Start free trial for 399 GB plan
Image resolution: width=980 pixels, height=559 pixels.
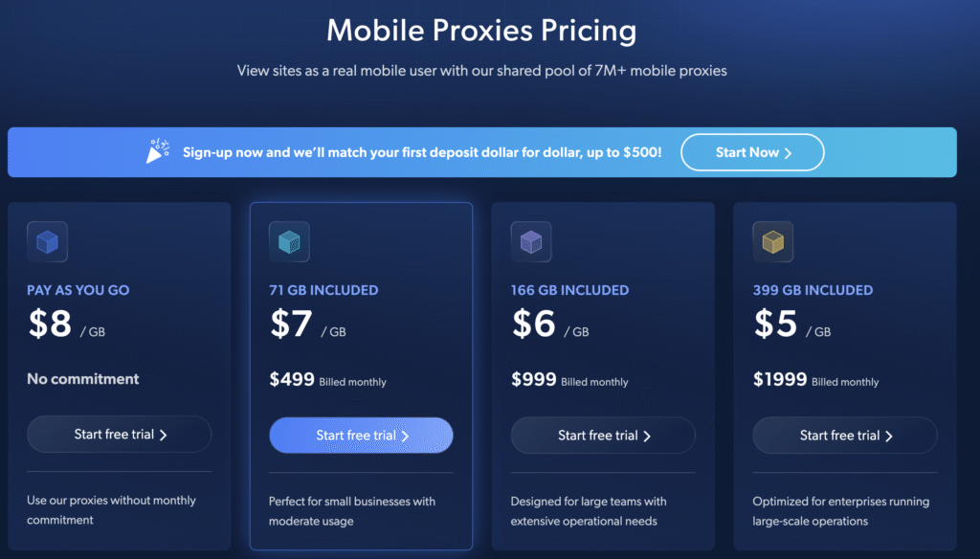click(845, 436)
